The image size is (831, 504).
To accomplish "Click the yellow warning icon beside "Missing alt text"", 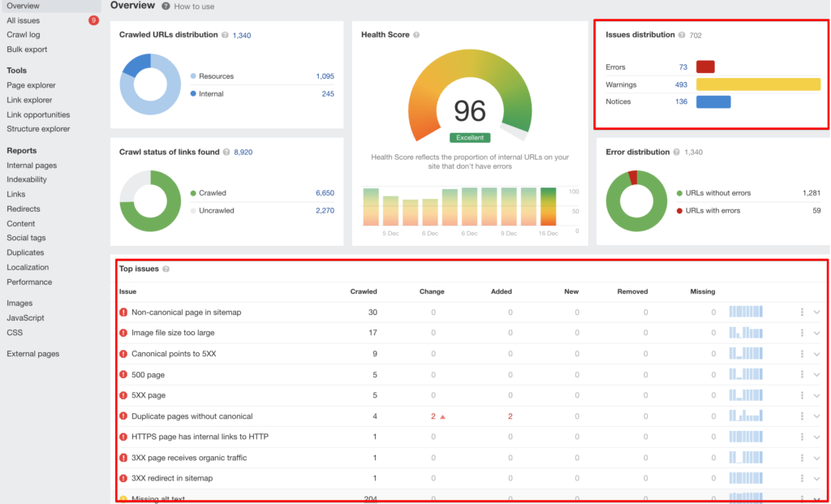I will (x=123, y=499).
